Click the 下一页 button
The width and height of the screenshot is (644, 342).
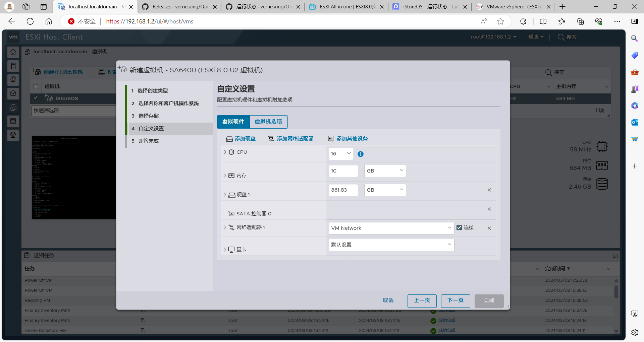tap(455, 300)
